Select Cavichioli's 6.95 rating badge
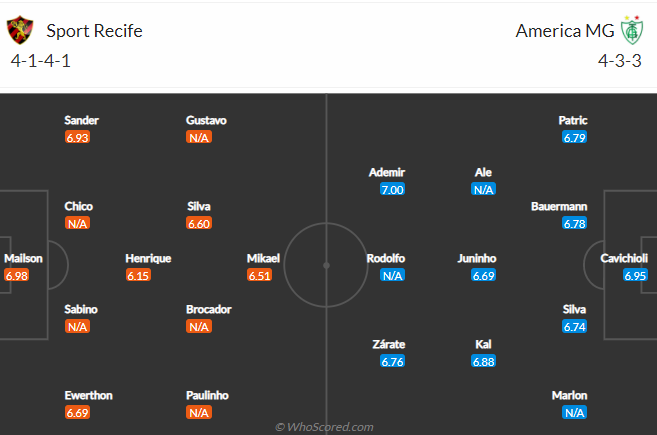The width and height of the screenshot is (657, 435). pos(635,275)
